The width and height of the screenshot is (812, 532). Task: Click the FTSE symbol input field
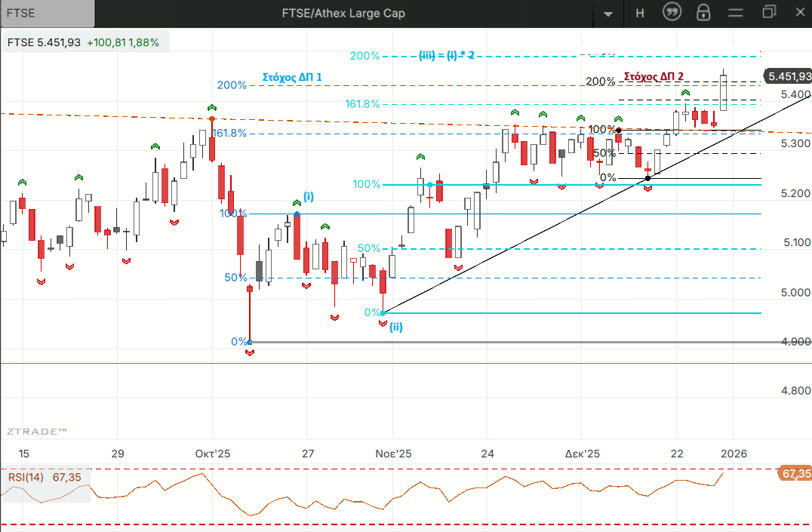click(x=48, y=12)
